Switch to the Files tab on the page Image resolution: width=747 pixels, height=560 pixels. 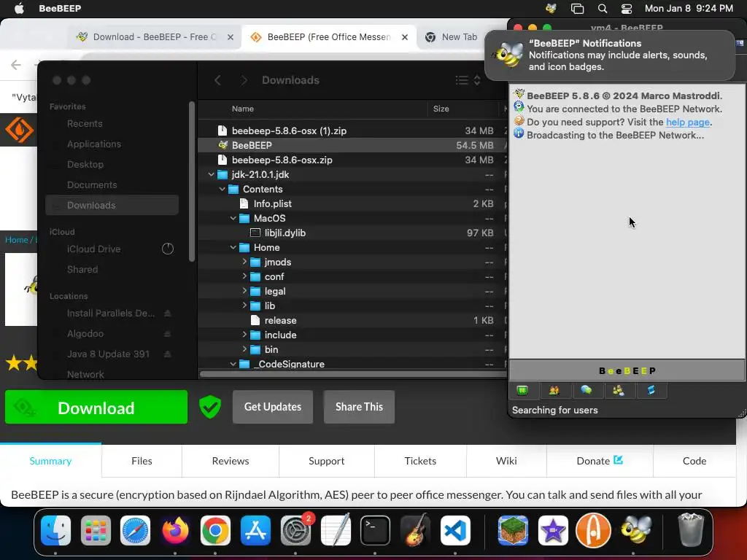tap(142, 461)
